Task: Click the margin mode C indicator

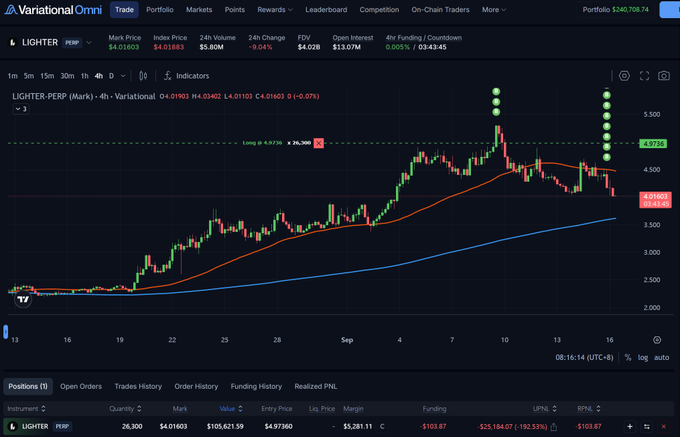Action: tap(382, 427)
